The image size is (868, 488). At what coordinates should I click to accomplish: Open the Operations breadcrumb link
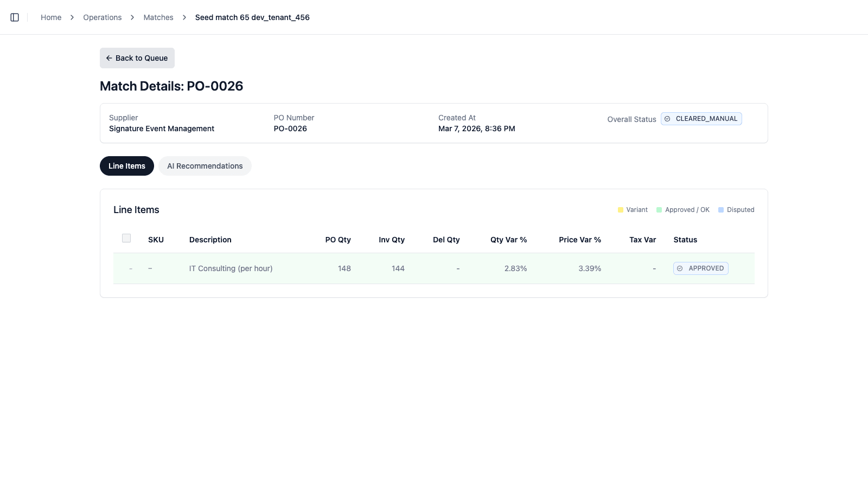[102, 17]
